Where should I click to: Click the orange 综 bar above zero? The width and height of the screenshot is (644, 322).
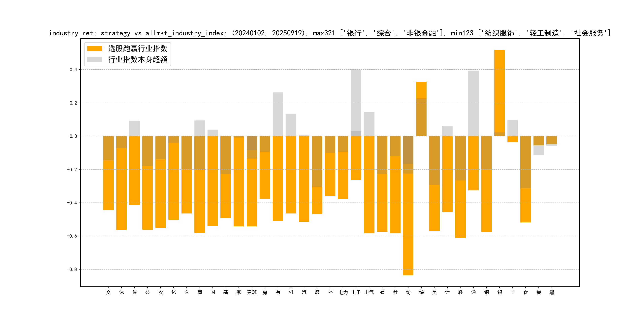pos(421,90)
